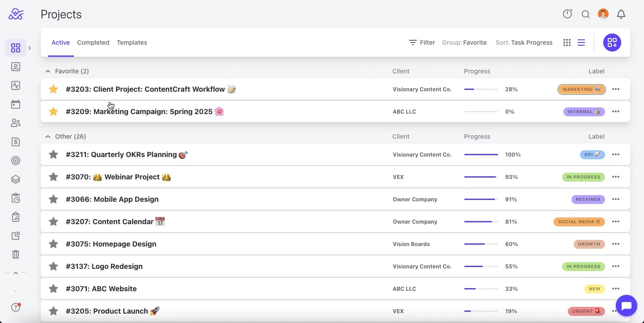644x323 pixels.
Task: Click the search magnifier icon
Action: tap(585, 14)
